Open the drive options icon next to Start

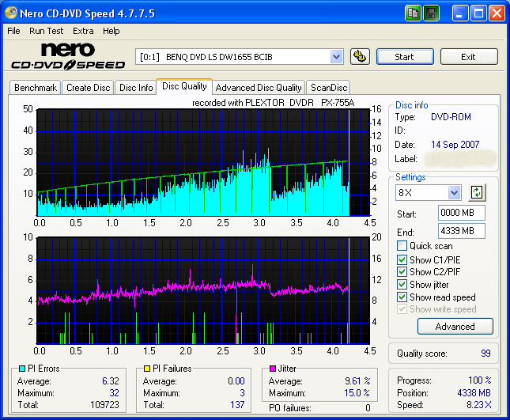click(x=360, y=57)
